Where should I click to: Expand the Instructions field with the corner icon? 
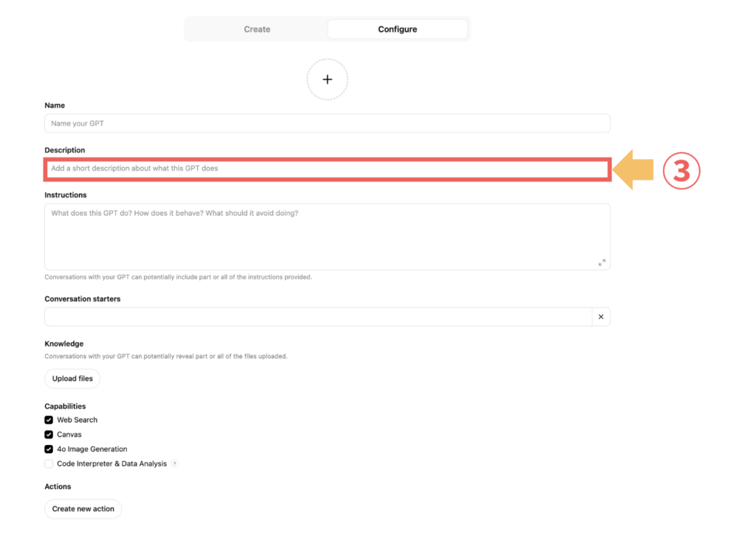(602, 262)
